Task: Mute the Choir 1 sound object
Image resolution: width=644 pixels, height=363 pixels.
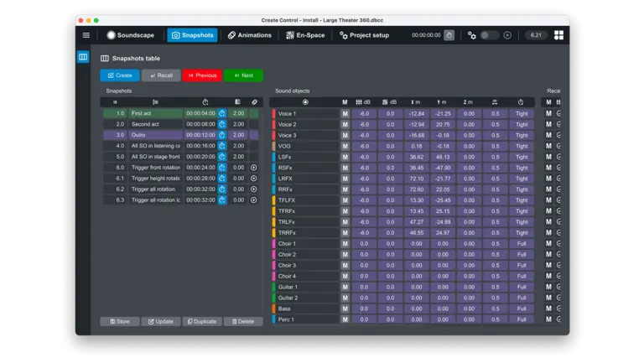Action: click(x=345, y=244)
